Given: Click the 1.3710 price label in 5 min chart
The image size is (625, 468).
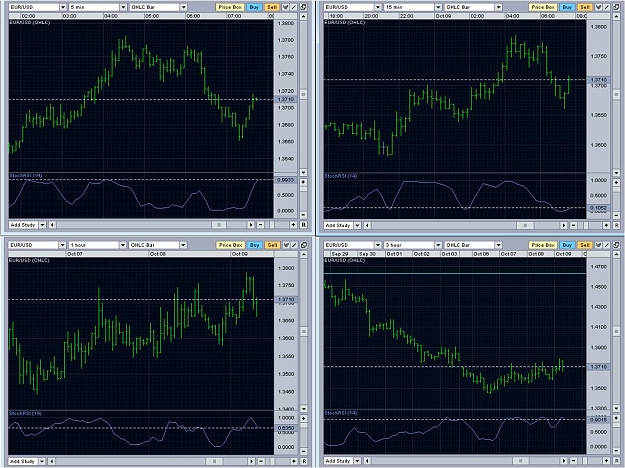Looking at the screenshot, I should point(286,99).
